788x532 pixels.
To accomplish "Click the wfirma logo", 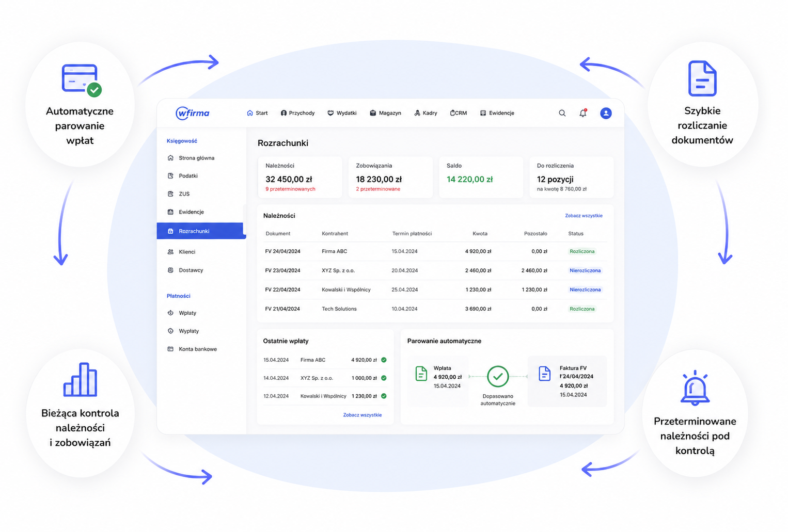I will point(193,113).
